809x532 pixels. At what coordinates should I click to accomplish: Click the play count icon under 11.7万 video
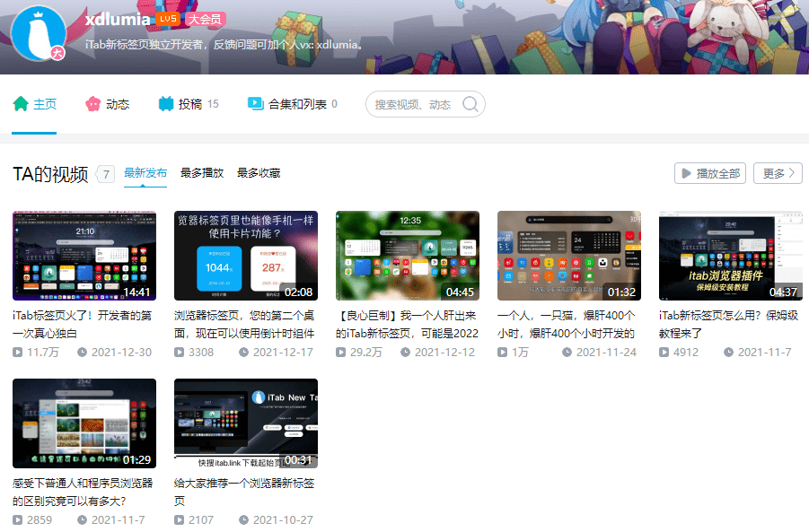(17, 352)
